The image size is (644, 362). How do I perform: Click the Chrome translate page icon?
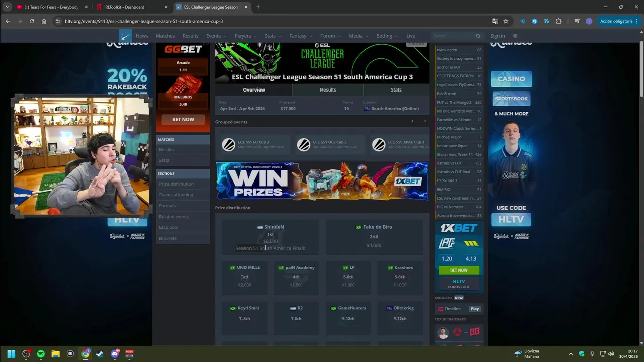coord(495,21)
